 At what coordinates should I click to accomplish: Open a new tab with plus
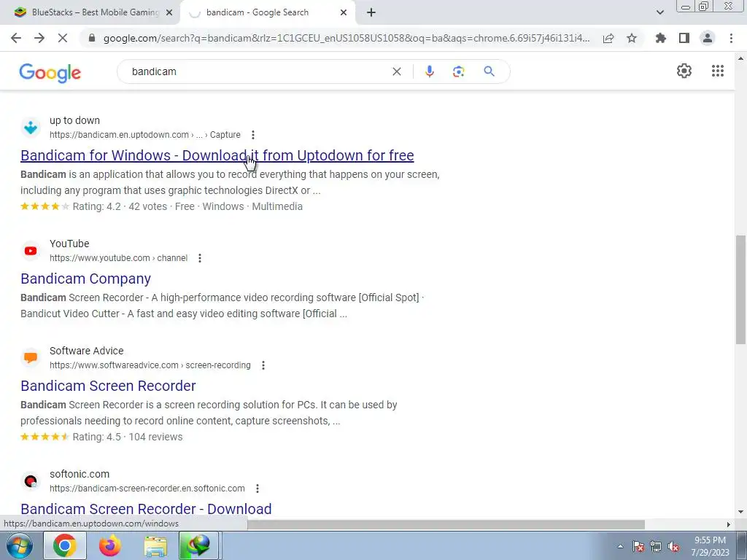[x=371, y=12]
